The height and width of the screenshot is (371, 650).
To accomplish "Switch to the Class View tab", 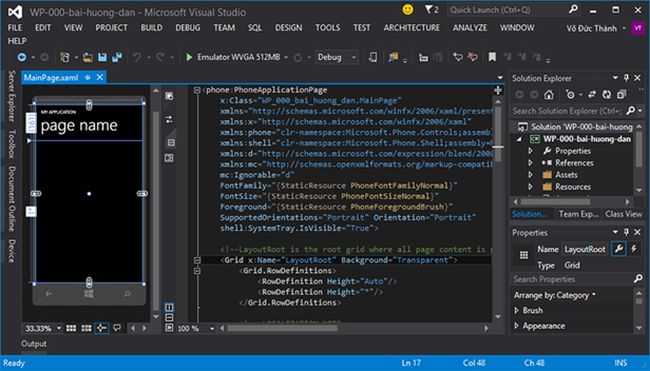I will (x=623, y=214).
